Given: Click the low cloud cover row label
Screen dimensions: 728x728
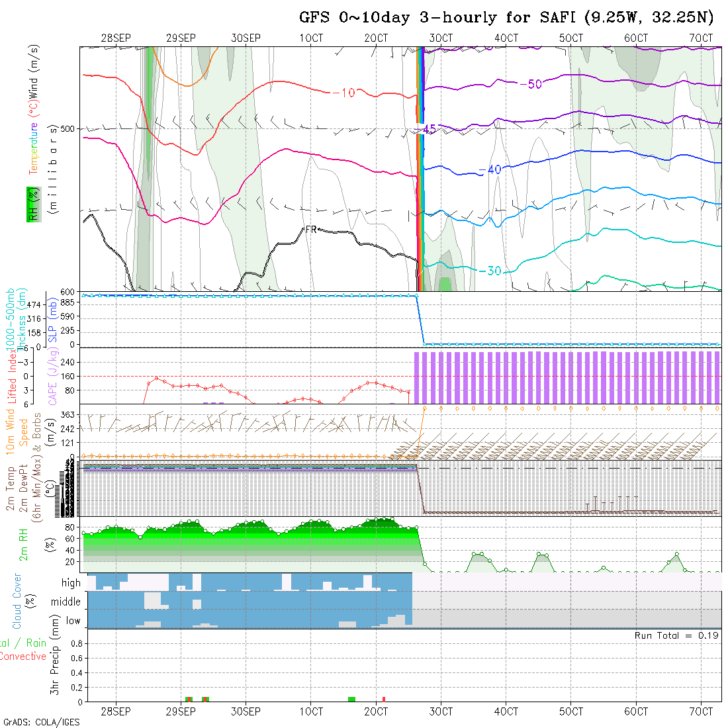Looking at the screenshot, I should click(x=73, y=621).
